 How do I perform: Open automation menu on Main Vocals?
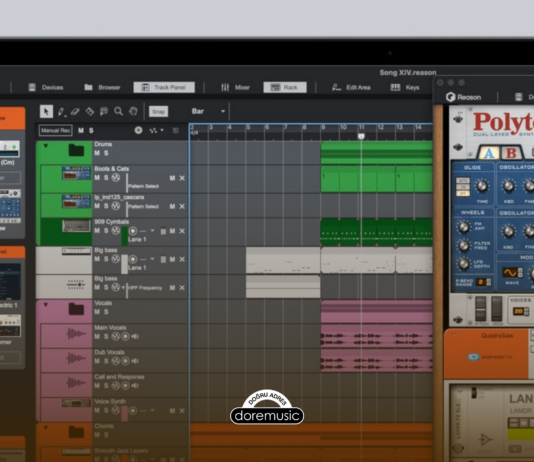tap(116, 336)
